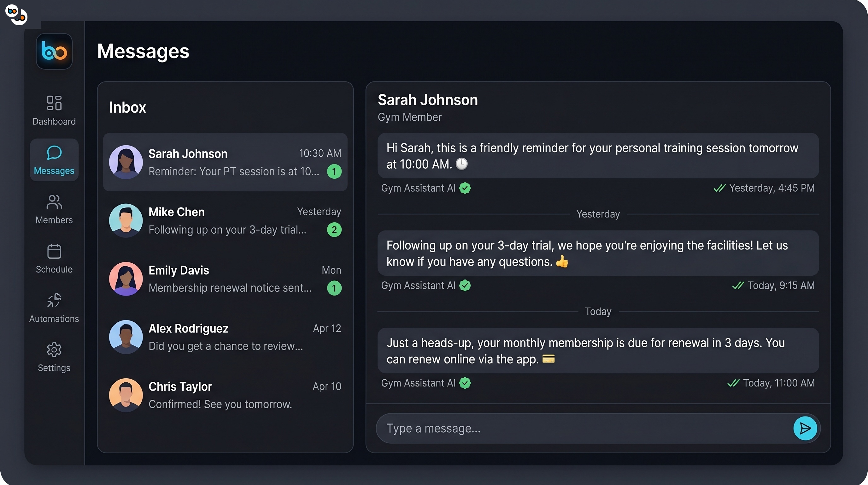Select the Sarah Johnson conversation in Inbox

click(x=225, y=163)
